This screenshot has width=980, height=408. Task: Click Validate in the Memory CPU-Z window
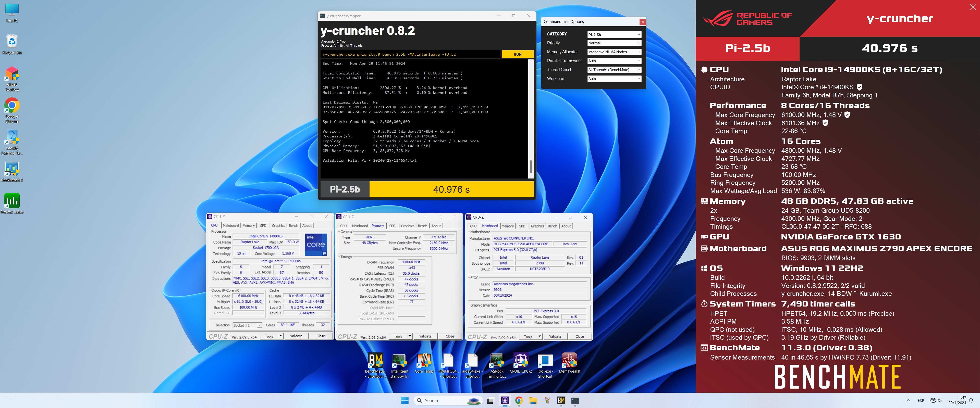coord(425,336)
